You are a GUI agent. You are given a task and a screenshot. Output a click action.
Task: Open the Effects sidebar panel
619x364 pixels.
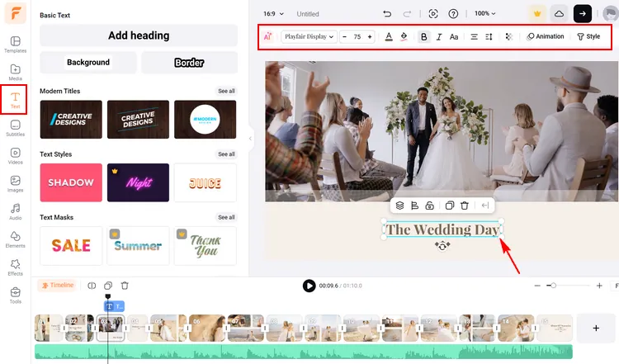coord(15,267)
